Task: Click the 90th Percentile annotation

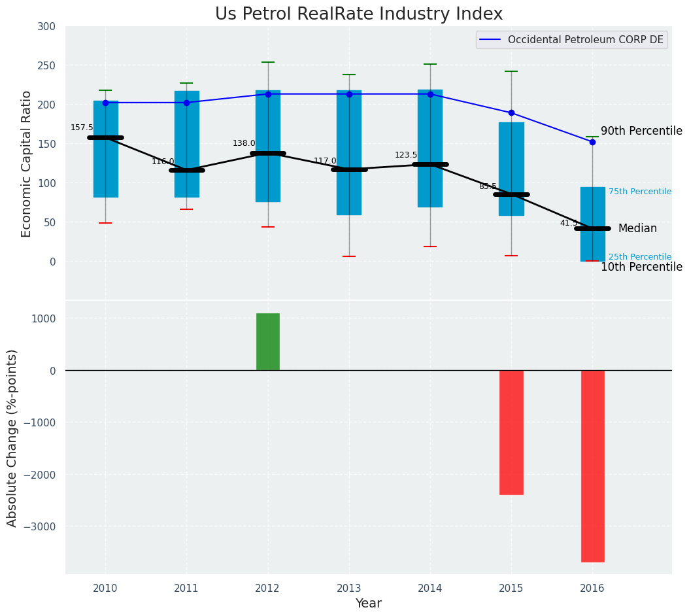Action: point(641,131)
